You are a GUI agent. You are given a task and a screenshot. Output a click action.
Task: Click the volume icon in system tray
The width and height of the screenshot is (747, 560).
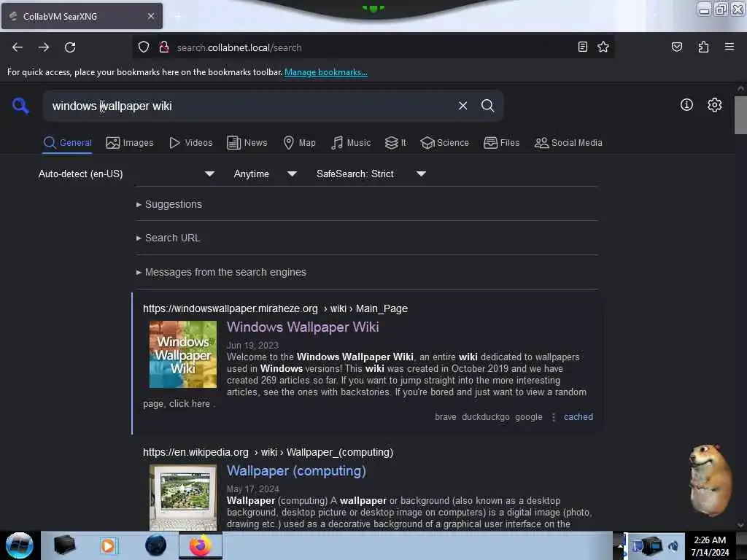coord(673,546)
